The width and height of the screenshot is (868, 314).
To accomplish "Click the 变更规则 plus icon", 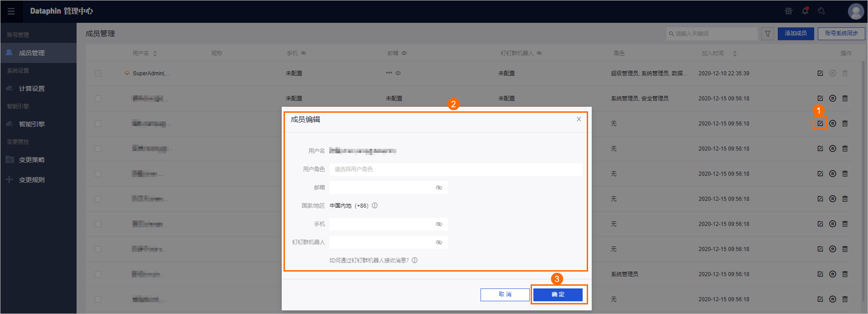I will [x=10, y=180].
